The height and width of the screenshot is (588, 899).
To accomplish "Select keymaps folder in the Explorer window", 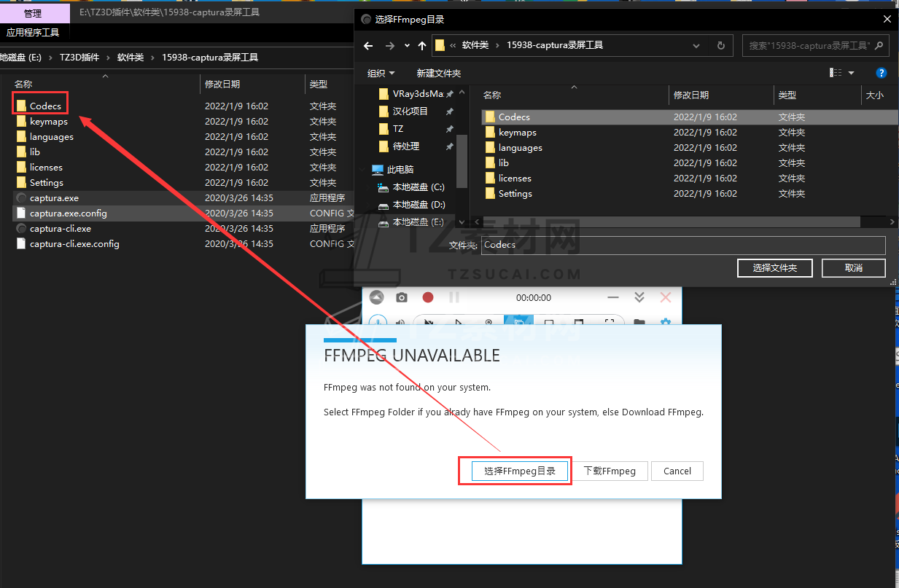I will (182, 122).
